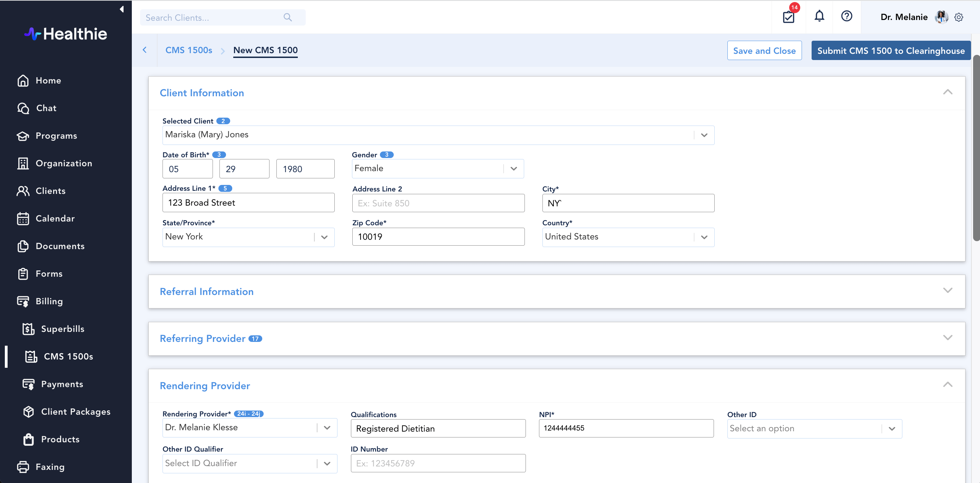Open the Faxing section
This screenshot has height=483, width=980.
pos(50,467)
